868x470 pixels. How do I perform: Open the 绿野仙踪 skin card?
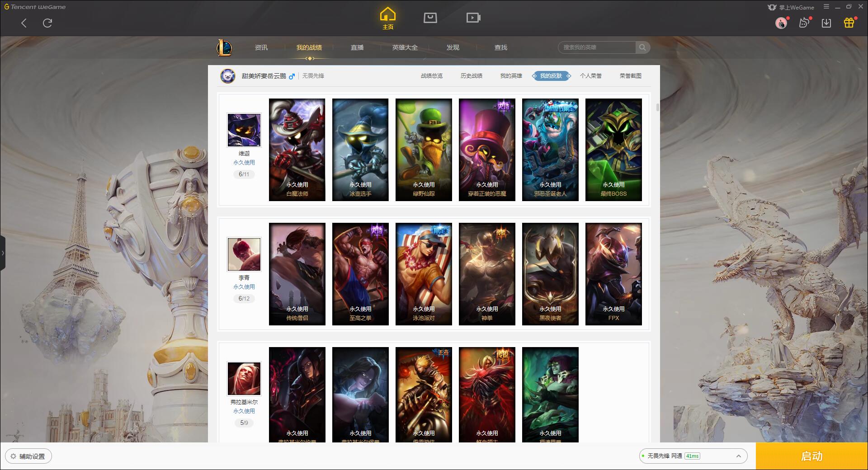click(x=424, y=150)
